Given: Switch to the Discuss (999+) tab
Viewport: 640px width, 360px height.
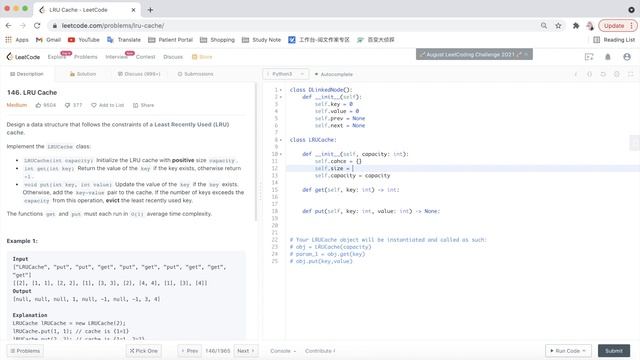Looking at the screenshot, I should point(139,74).
